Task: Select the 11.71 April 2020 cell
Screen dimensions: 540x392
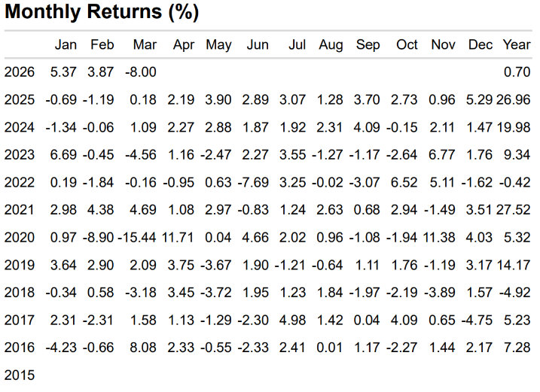Action: pos(180,238)
